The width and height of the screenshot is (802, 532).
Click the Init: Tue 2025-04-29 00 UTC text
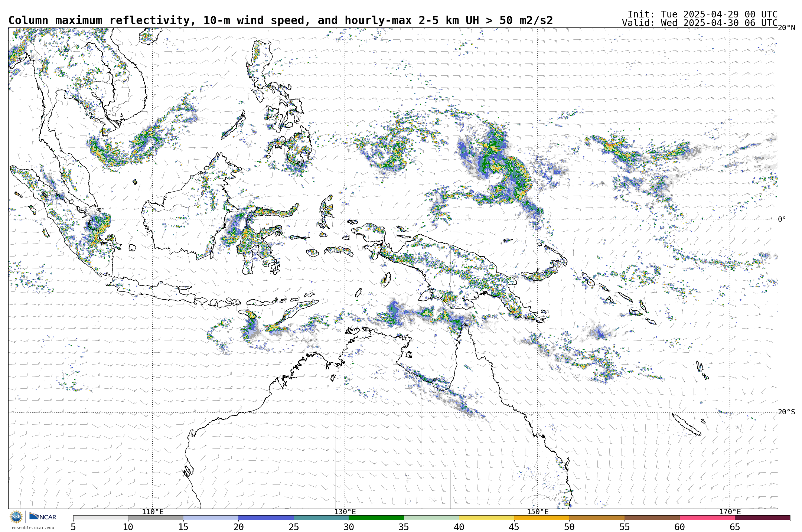(x=702, y=14)
